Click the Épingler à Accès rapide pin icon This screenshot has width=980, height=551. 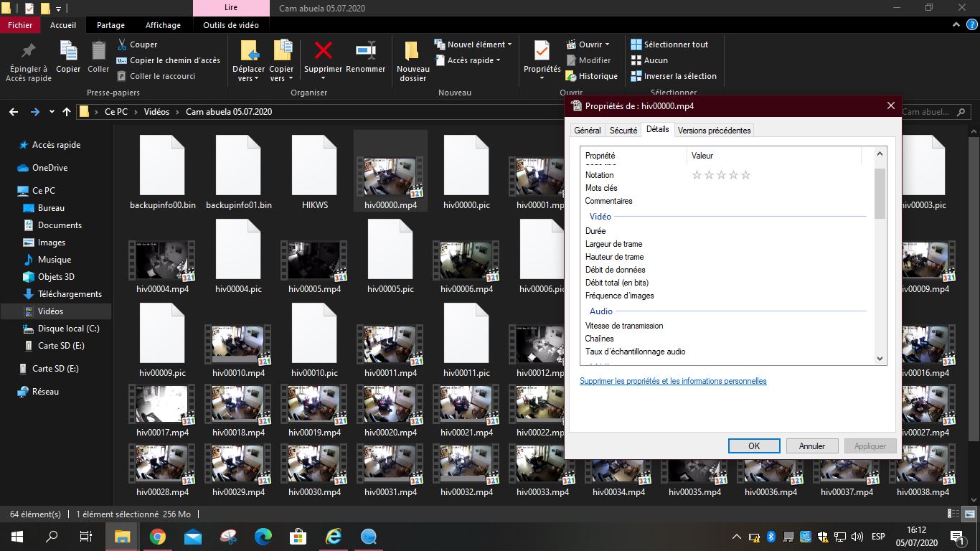(x=29, y=51)
